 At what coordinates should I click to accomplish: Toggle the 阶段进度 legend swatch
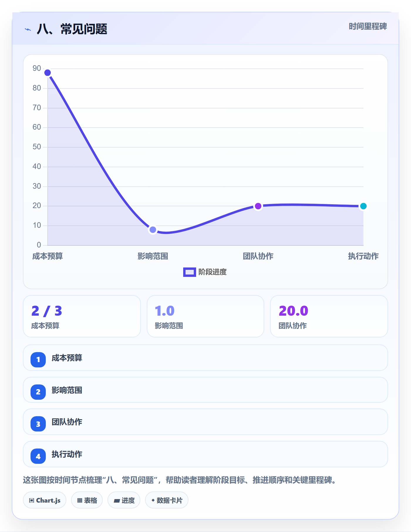click(x=189, y=272)
